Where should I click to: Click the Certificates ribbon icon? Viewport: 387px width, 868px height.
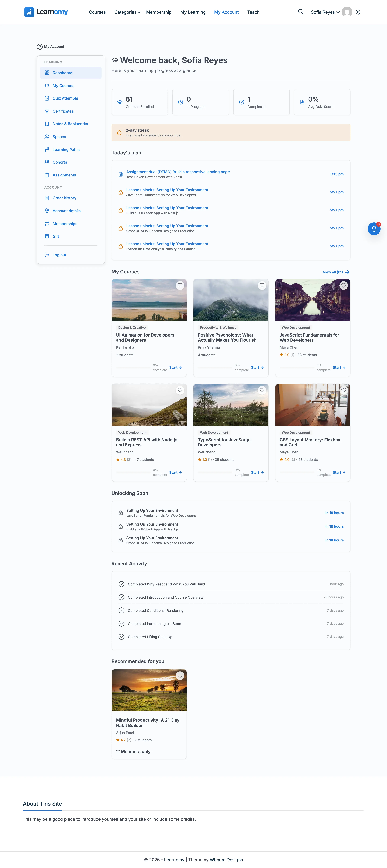pyautogui.click(x=47, y=111)
